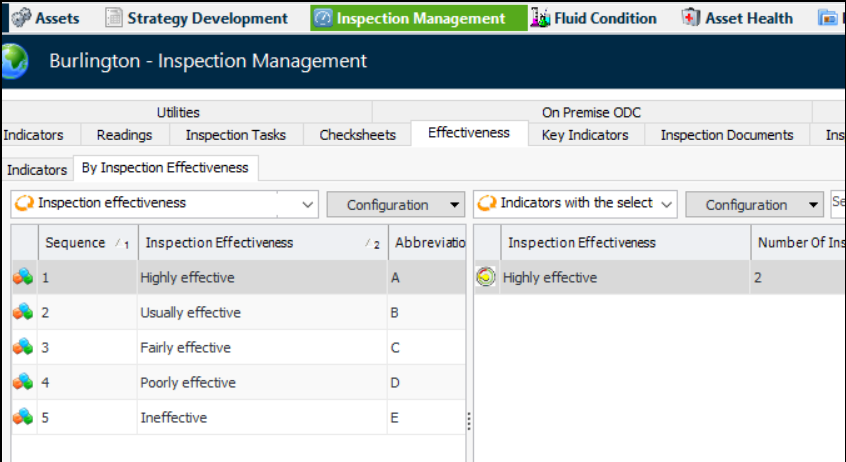Click the Highly effective row icon on left grid
The height and width of the screenshot is (462, 846).
(x=23, y=278)
